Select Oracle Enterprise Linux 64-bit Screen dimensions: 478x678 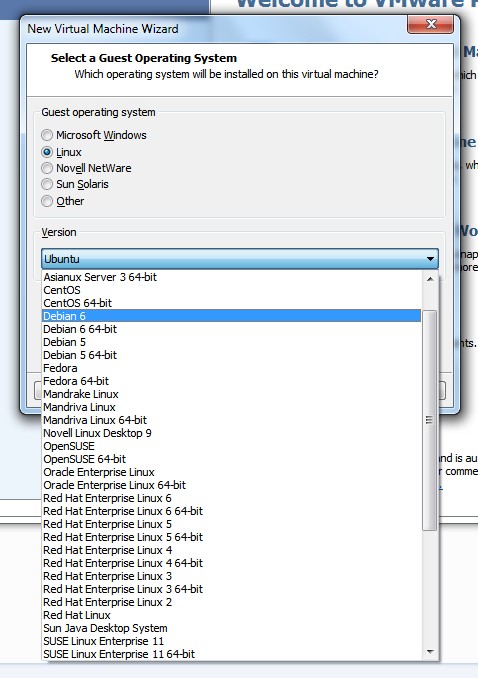pyautogui.click(x=231, y=485)
